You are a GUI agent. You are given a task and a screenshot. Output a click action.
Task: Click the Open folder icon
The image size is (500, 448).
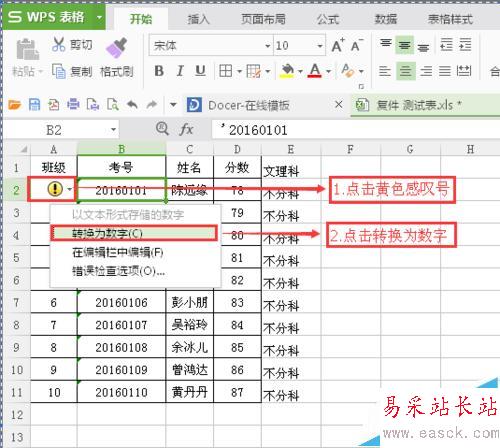(15, 105)
